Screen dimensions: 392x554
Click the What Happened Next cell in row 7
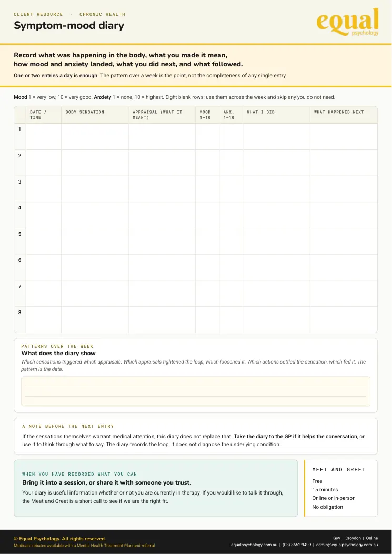click(x=344, y=293)
